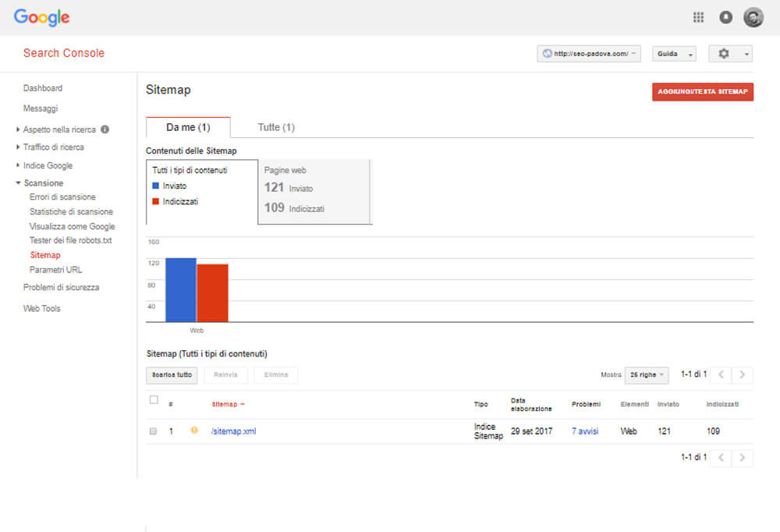The height and width of the screenshot is (532, 780).
Task: Click the Tipo column header
Action: pos(480,404)
